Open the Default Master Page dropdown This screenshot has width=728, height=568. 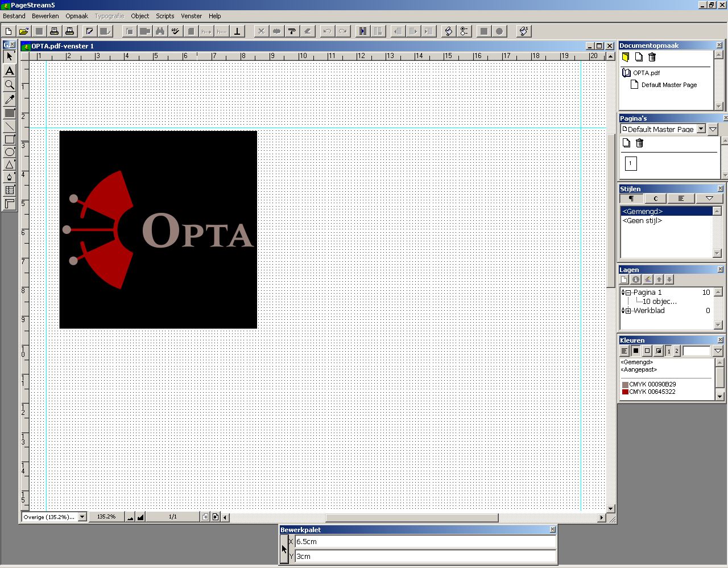[701, 129]
